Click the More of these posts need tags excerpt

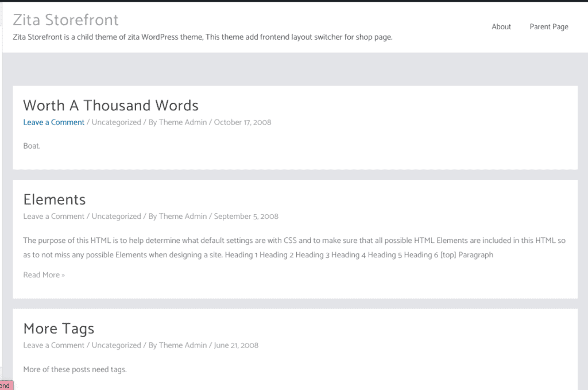[75, 369]
